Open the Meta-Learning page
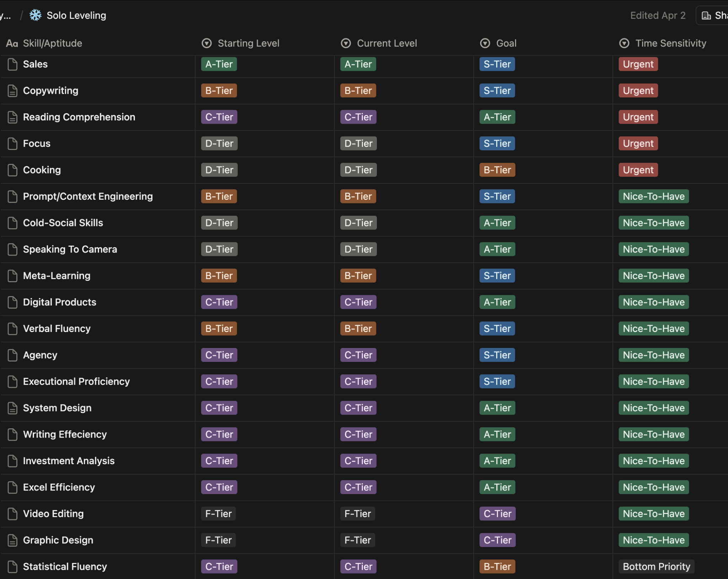This screenshot has width=728, height=579. point(57,276)
